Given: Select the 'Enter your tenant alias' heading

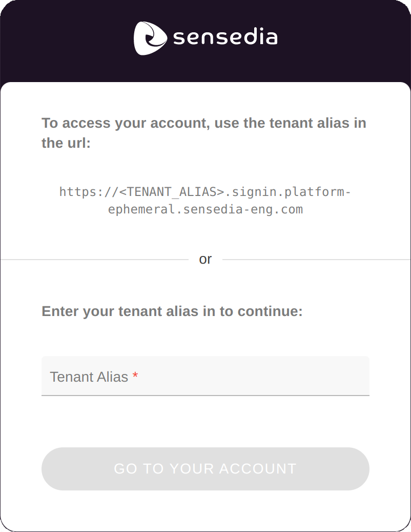Looking at the screenshot, I should [172, 311].
